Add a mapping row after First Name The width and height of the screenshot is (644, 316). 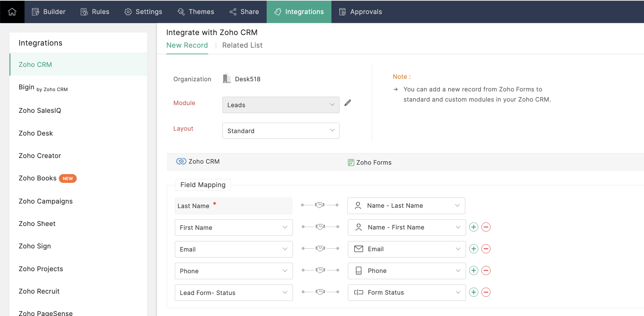pos(474,227)
